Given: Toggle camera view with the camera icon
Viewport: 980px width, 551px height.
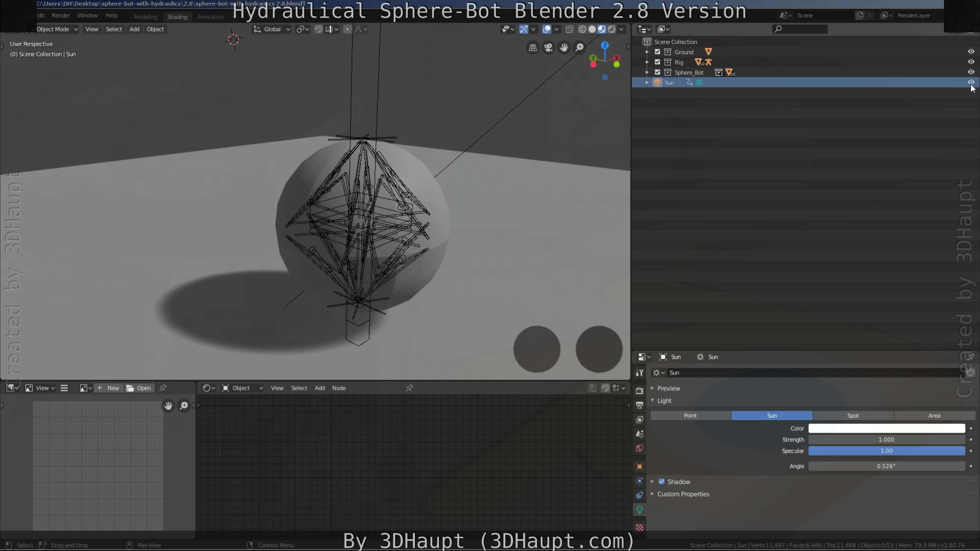Looking at the screenshot, I should 548,47.
